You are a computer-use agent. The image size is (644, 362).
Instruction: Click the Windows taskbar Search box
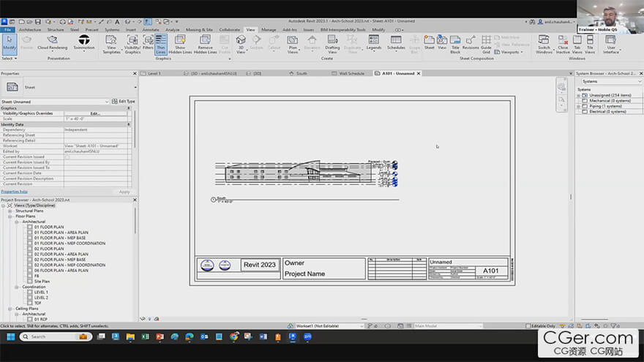click(x=56, y=336)
